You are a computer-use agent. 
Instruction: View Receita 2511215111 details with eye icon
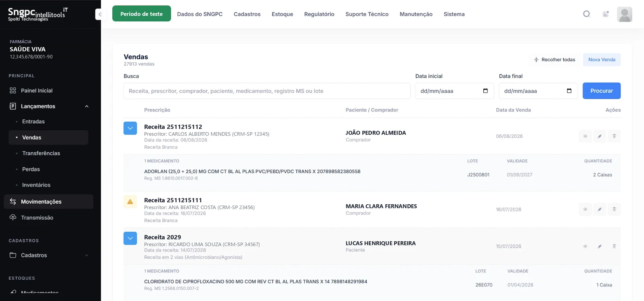585,210
